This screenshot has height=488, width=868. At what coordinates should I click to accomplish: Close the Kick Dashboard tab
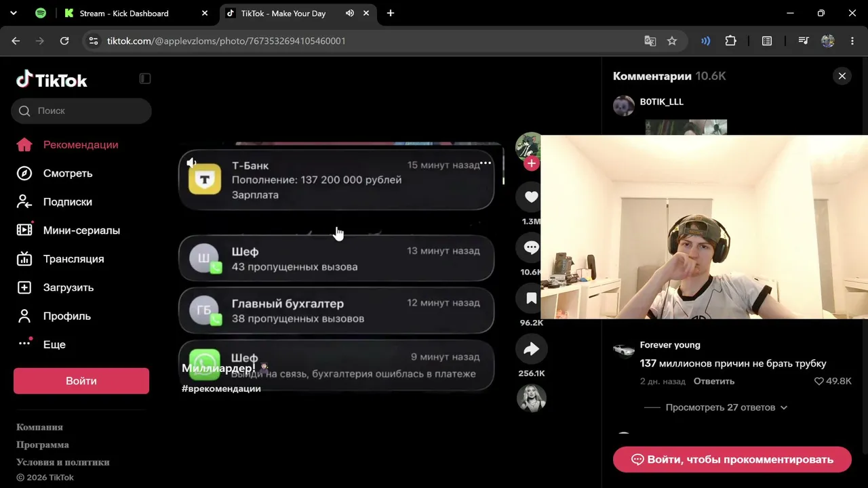click(205, 13)
